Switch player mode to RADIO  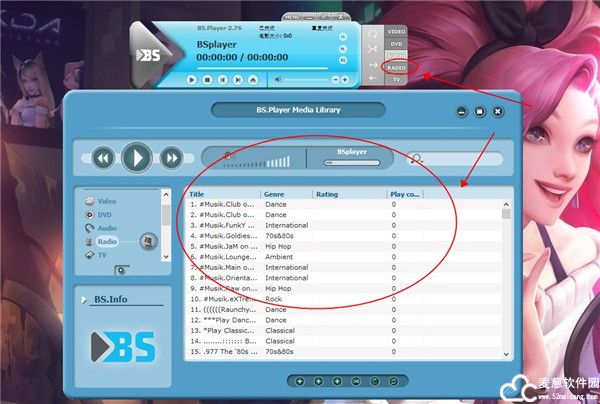[396, 68]
